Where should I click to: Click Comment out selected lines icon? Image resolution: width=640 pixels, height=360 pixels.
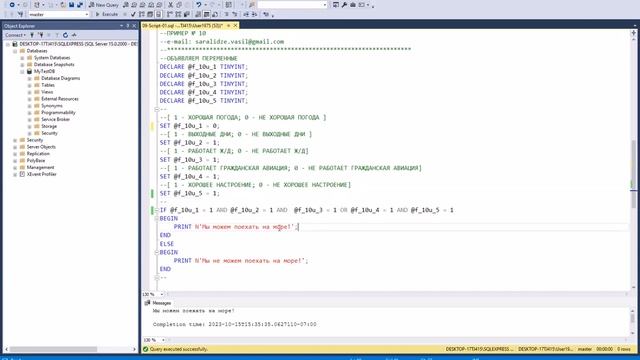[x=226, y=14]
